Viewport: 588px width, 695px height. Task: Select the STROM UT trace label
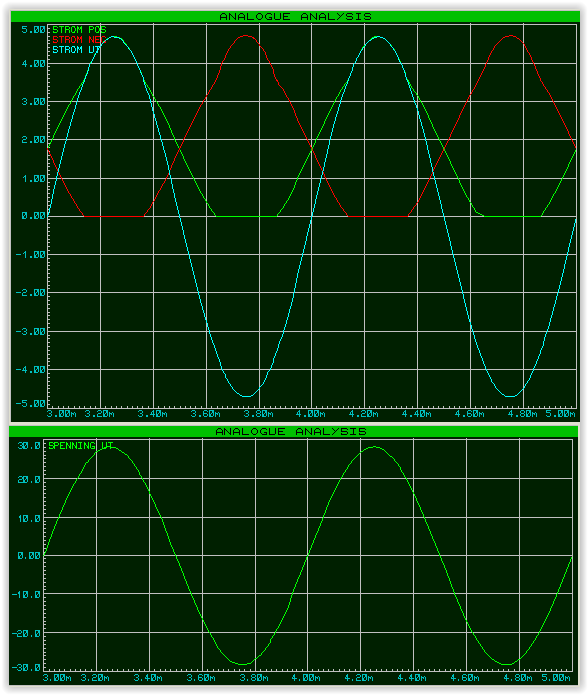(x=76, y=50)
